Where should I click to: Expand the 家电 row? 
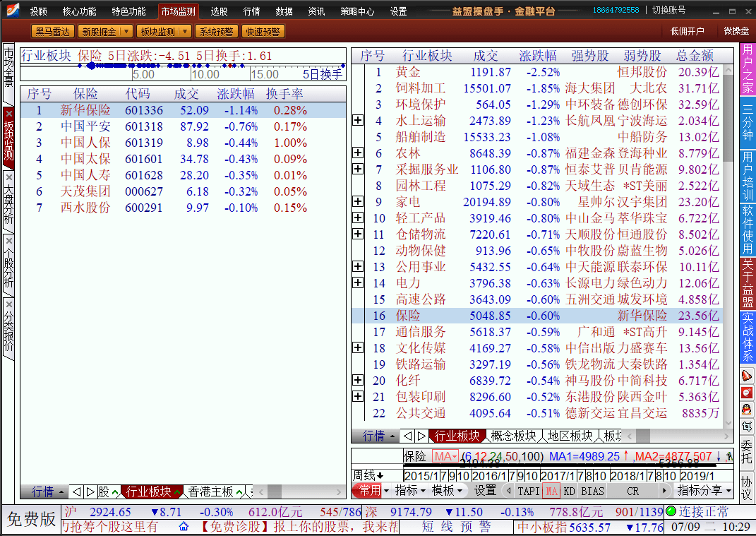click(x=358, y=201)
